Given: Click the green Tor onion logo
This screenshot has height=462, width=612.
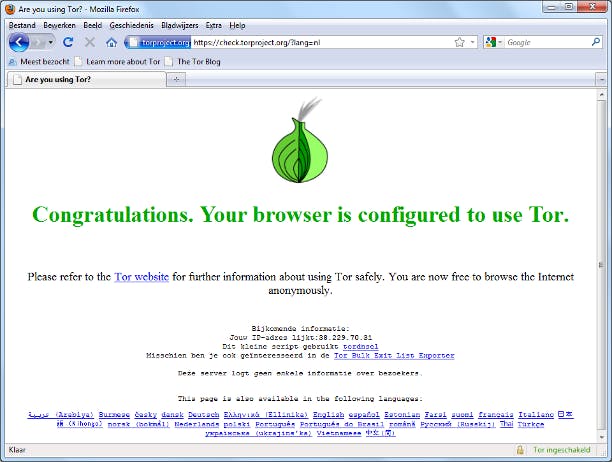Looking at the screenshot, I should coord(300,141).
